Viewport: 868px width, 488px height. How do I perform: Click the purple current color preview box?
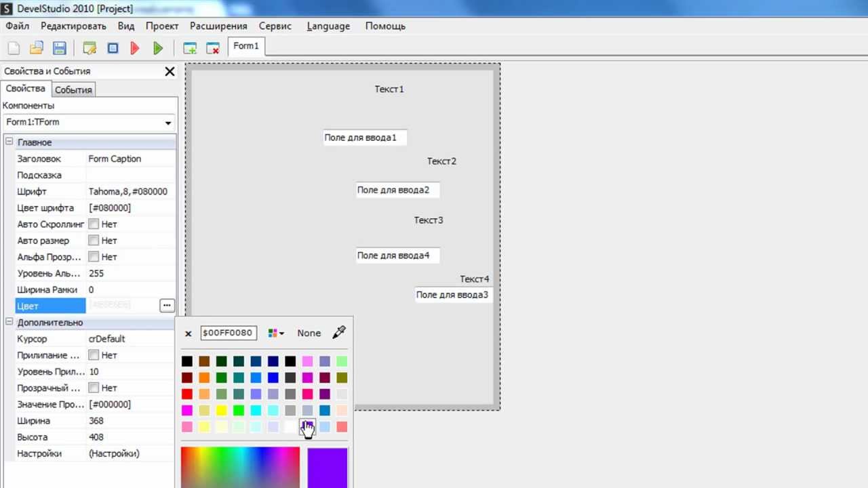[x=328, y=467]
